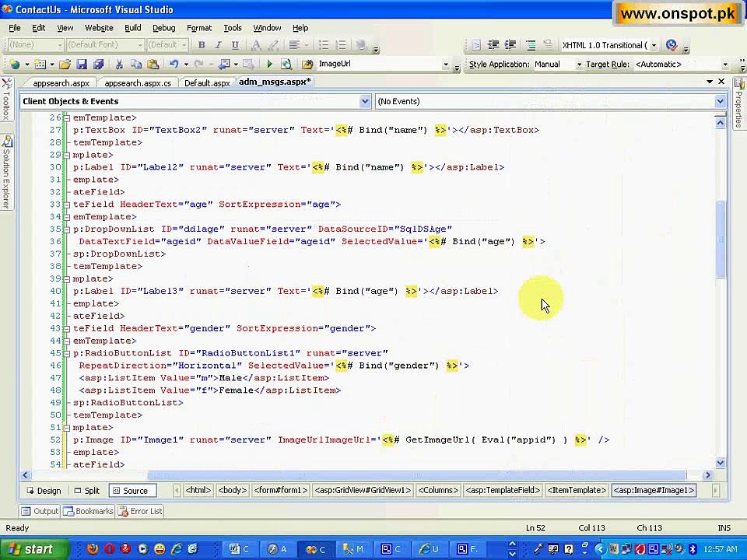Viewport: 747px width, 560px height.
Task: Open the File menu
Action: click(x=15, y=28)
